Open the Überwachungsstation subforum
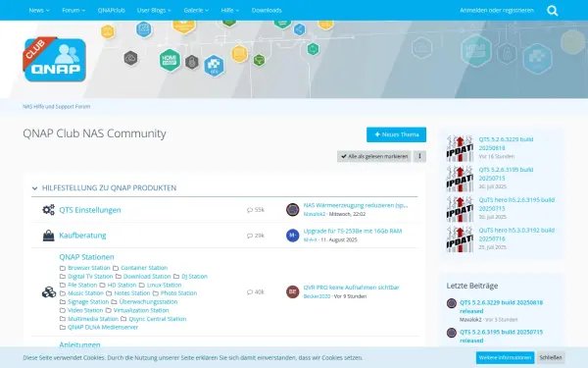588x368 pixels. coord(149,302)
